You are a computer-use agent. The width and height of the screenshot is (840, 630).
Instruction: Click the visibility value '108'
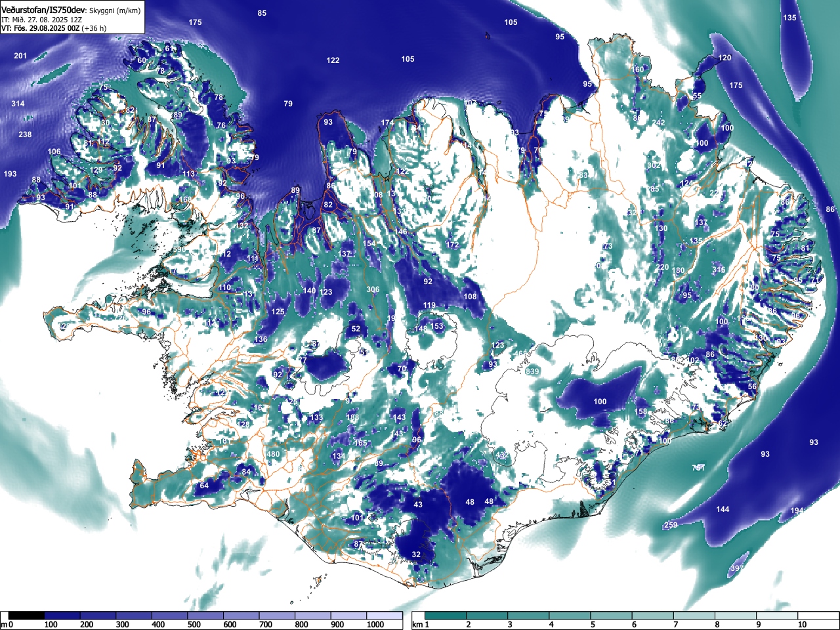(x=471, y=297)
